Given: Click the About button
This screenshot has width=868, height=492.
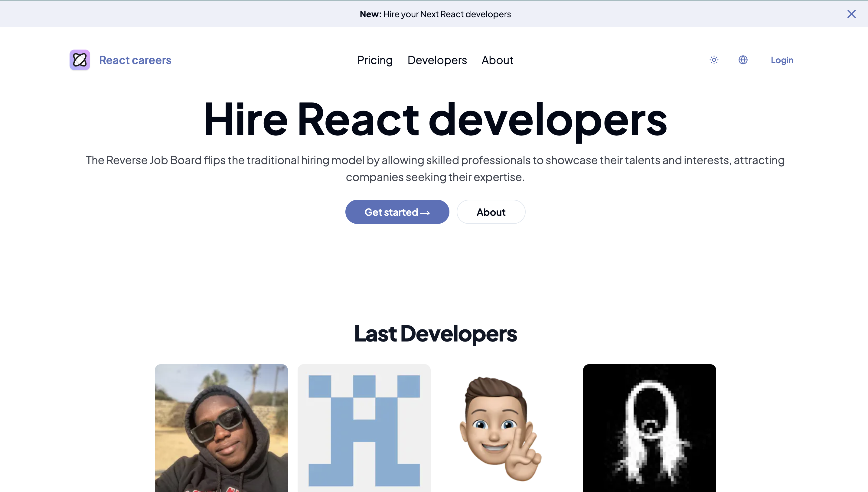Looking at the screenshot, I should pos(491,212).
